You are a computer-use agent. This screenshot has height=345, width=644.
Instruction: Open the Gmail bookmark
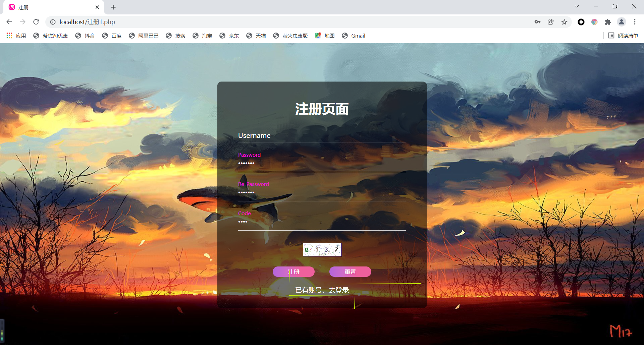pos(353,36)
